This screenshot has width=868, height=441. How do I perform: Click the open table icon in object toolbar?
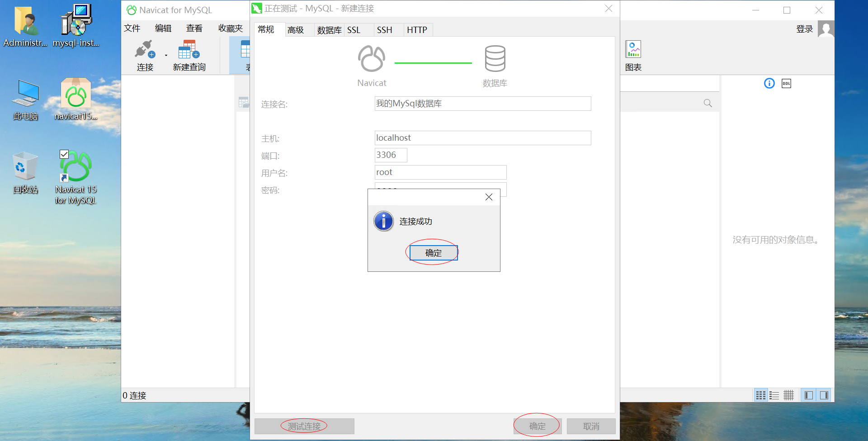(244, 103)
